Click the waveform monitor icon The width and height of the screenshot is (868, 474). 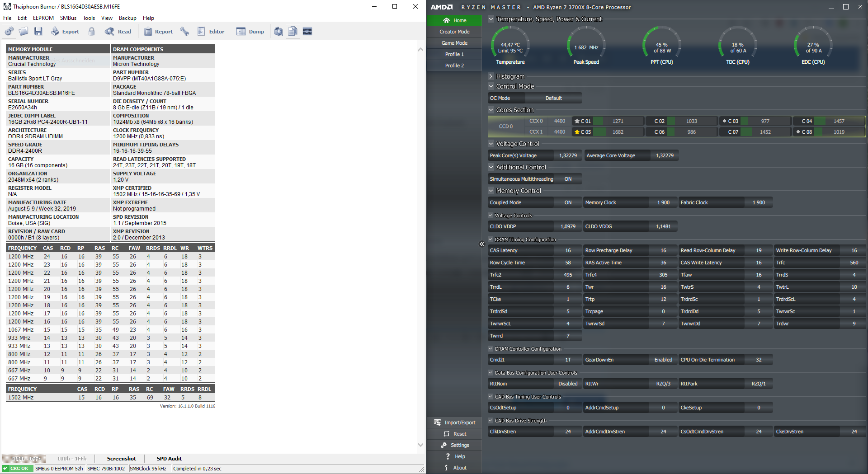pyautogui.click(x=307, y=31)
